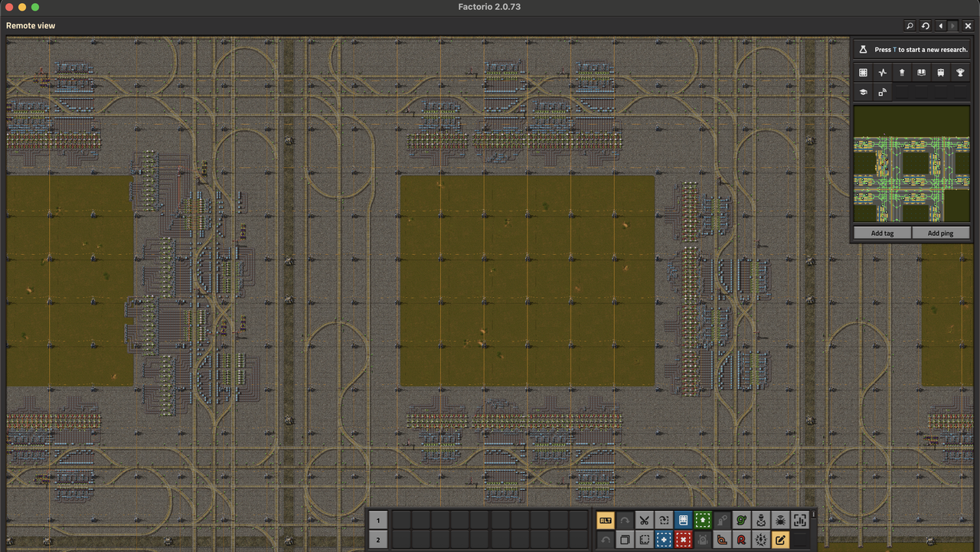The width and height of the screenshot is (980, 552).
Task: Open the map search magnifier
Action: pyautogui.click(x=910, y=26)
